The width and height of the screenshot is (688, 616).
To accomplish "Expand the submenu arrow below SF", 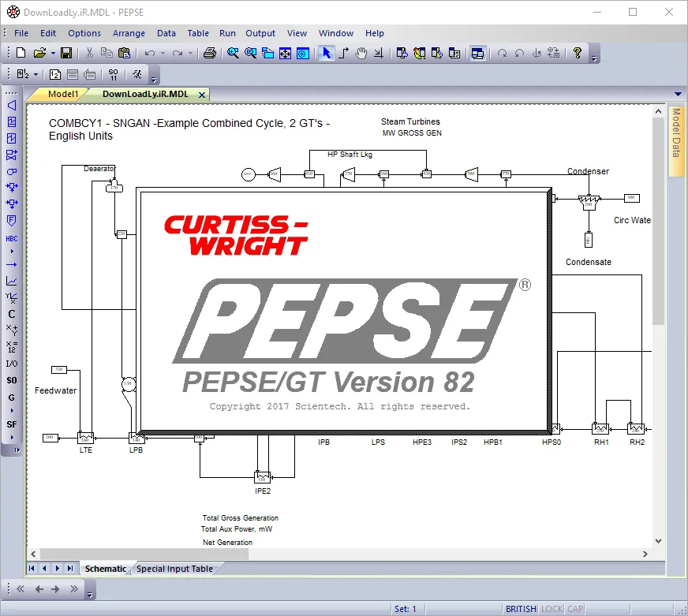I will 12,438.
